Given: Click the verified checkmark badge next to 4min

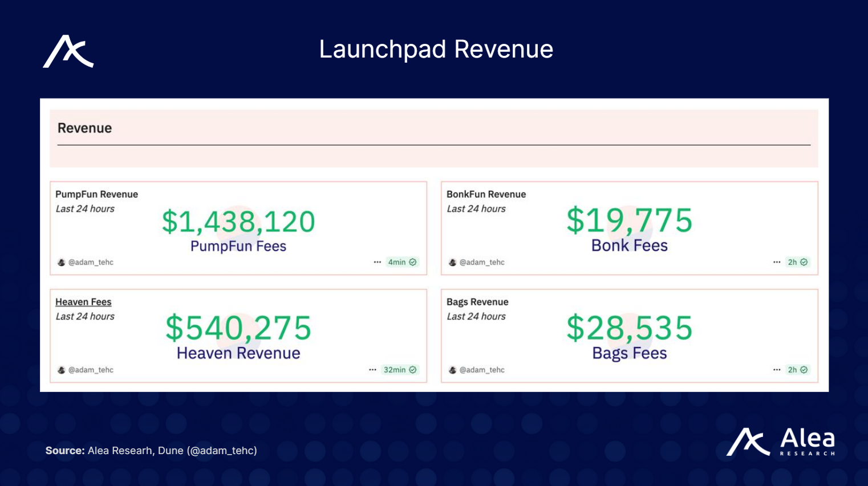Looking at the screenshot, I should (x=412, y=262).
